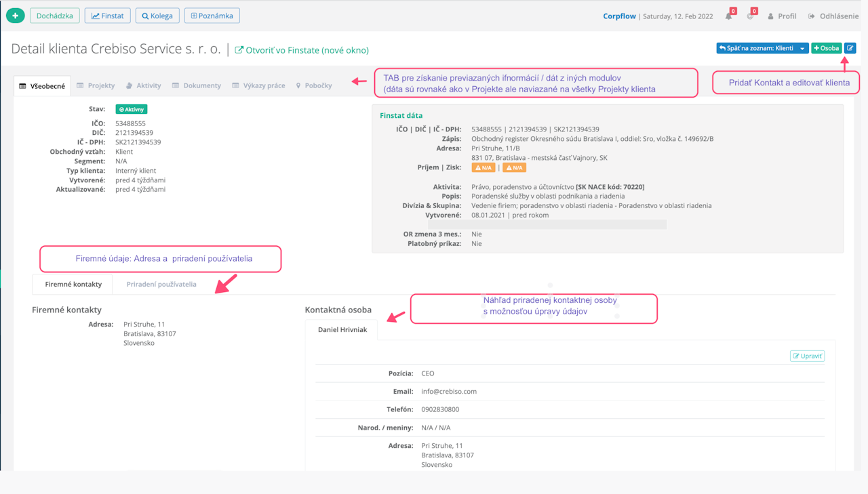This screenshot has height=494, width=868.
Task: Click Upraviť to edit contact person
Action: [807, 356]
